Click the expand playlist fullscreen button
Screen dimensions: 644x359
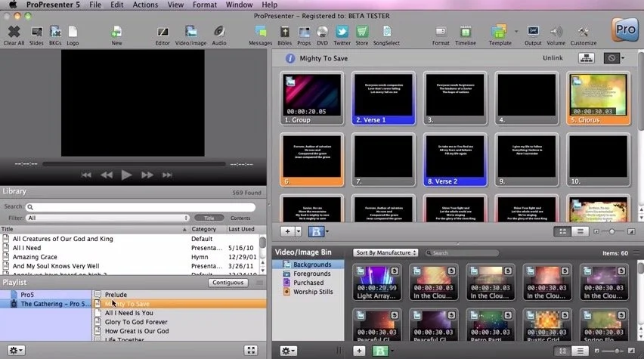click(250, 350)
